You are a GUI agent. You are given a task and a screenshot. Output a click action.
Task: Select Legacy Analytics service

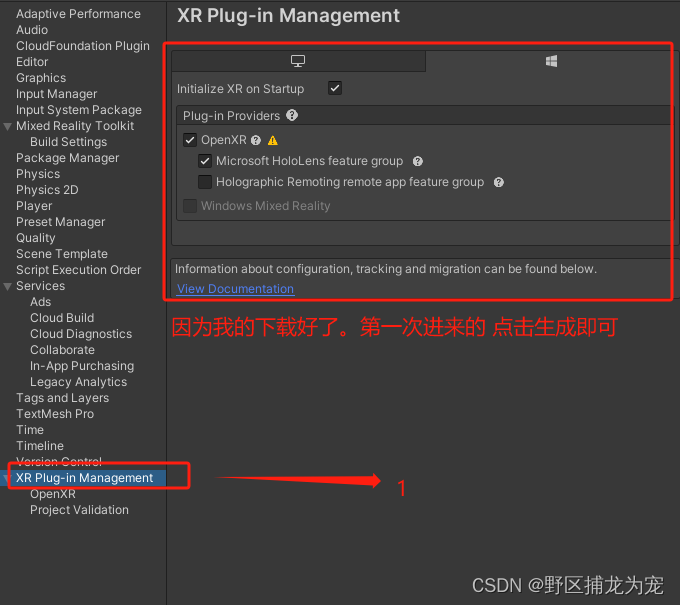[x=78, y=383]
